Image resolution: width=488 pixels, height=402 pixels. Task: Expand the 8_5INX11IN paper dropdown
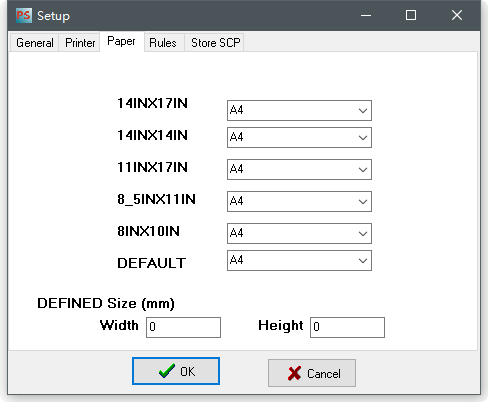pyautogui.click(x=299, y=201)
